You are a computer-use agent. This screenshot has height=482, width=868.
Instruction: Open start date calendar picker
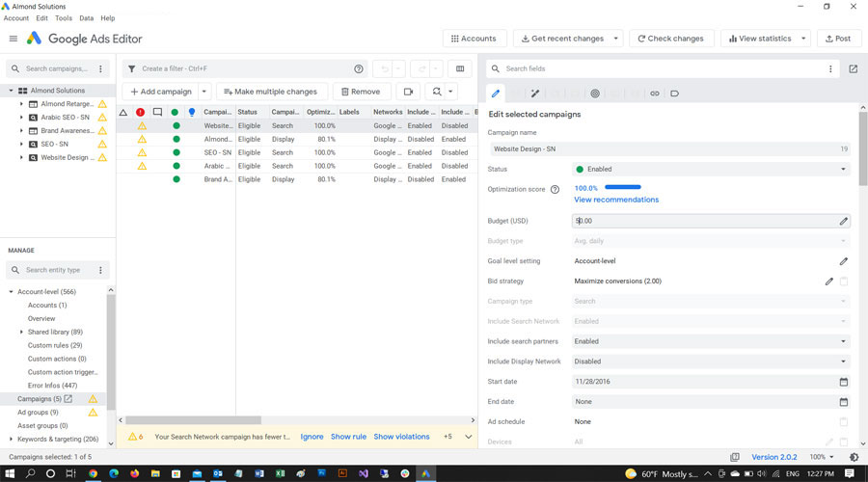pos(844,382)
